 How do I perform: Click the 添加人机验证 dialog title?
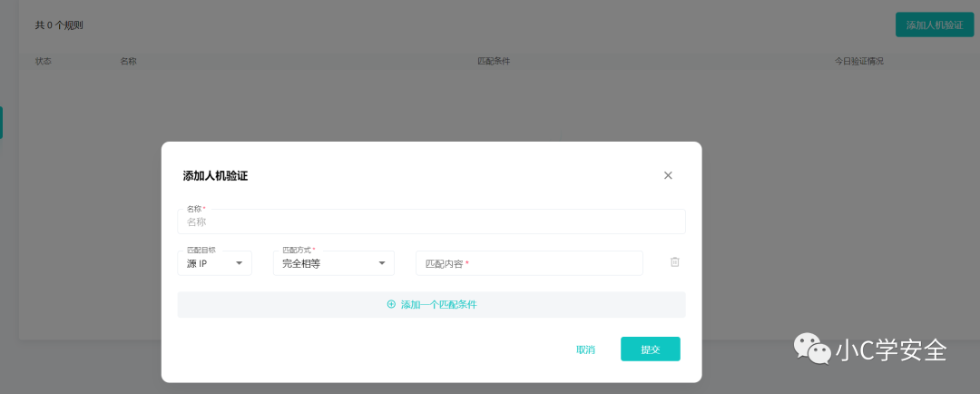tap(215, 176)
